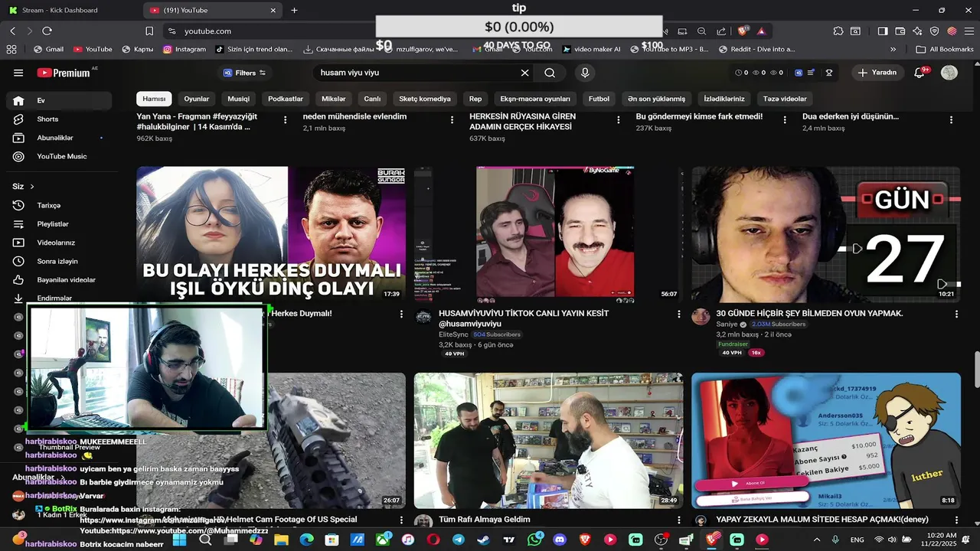Image resolution: width=980 pixels, height=551 pixels.
Task: Select the Podkastlar filter chip
Action: coord(286,99)
